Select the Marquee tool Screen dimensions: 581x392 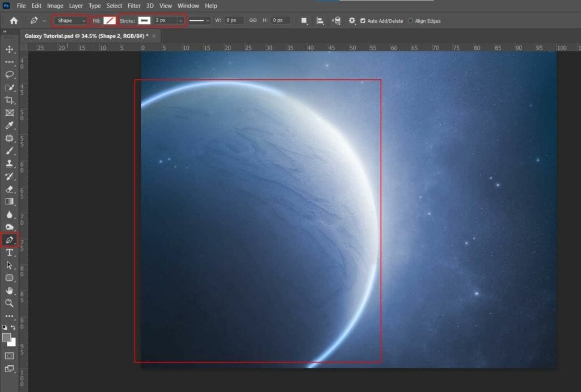9,62
